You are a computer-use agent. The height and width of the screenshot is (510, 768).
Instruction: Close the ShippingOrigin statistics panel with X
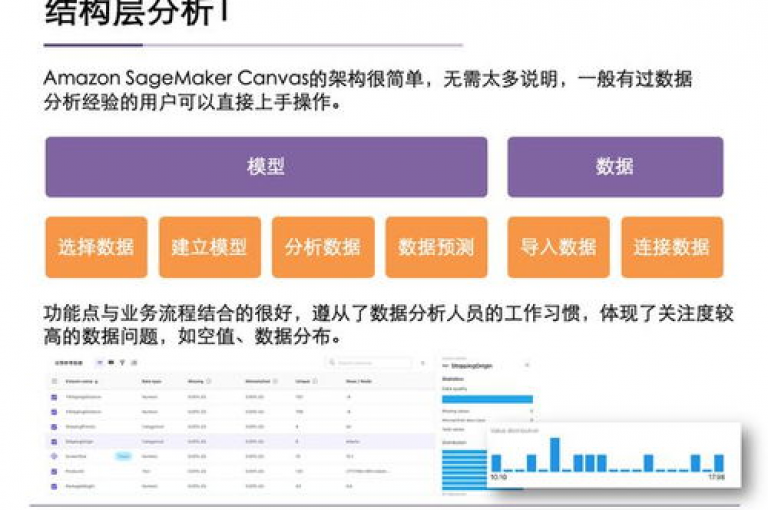527,365
